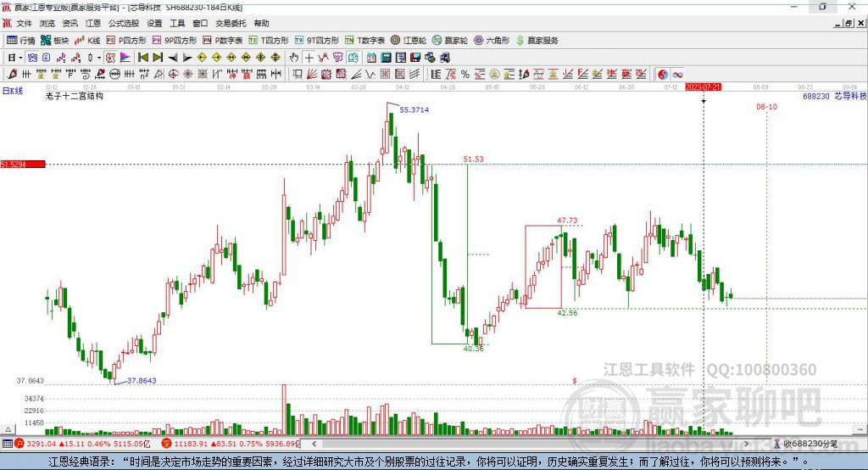The image size is (868, 470).
Task: Open the T四方形 tool
Action: click(x=269, y=41)
